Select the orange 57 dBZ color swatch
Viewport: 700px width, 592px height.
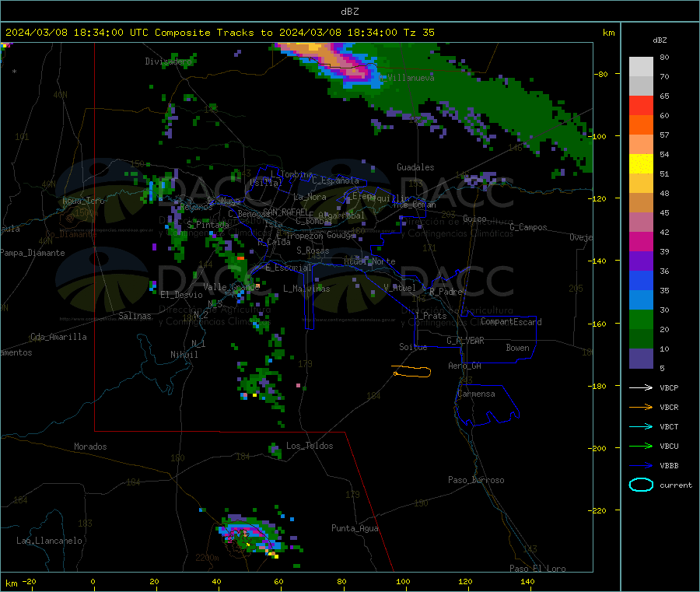pyautogui.click(x=641, y=125)
